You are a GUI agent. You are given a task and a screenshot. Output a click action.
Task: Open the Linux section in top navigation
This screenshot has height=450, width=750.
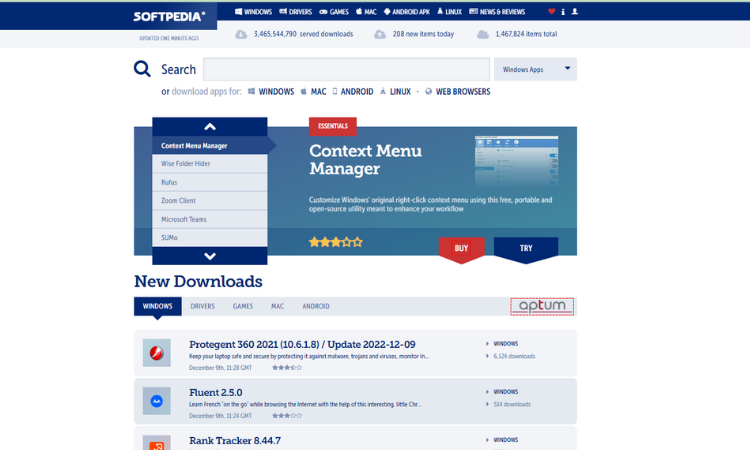coord(450,12)
